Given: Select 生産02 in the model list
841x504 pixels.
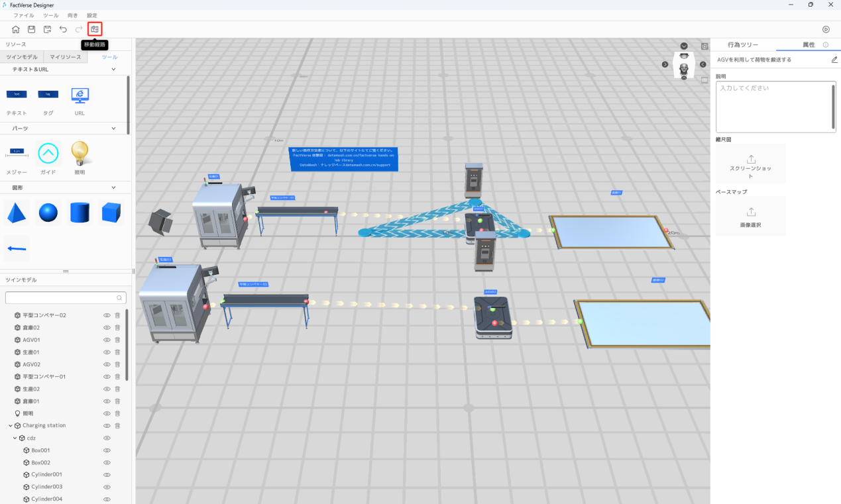Looking at the screenshot, I should (31, 389).
